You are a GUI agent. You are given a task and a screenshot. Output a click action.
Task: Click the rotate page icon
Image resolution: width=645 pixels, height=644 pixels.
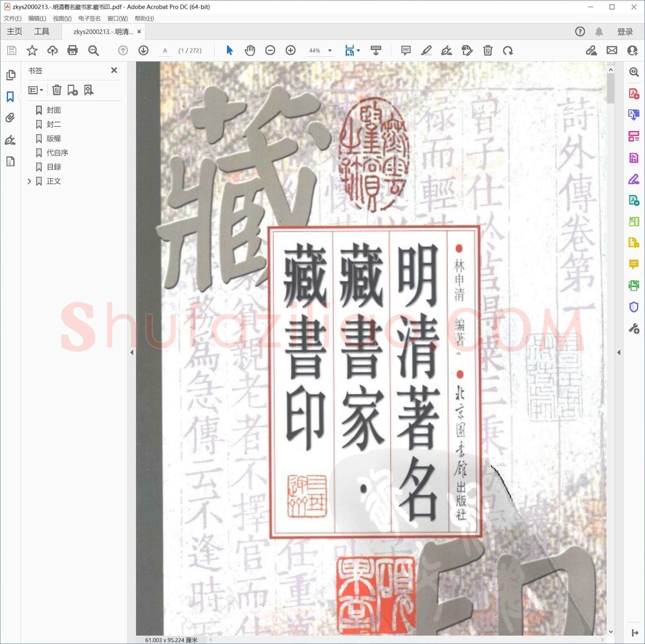pyautogui.click(x=508, y=50)
